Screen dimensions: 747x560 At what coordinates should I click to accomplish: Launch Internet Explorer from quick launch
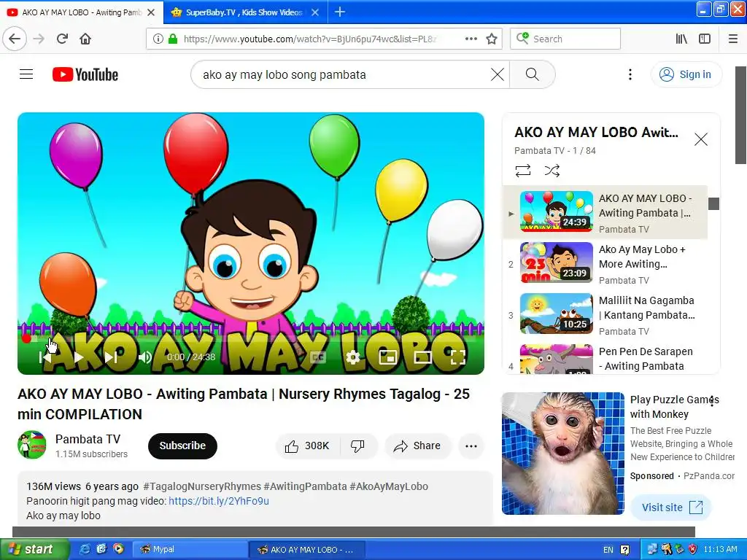pos(85,549)
